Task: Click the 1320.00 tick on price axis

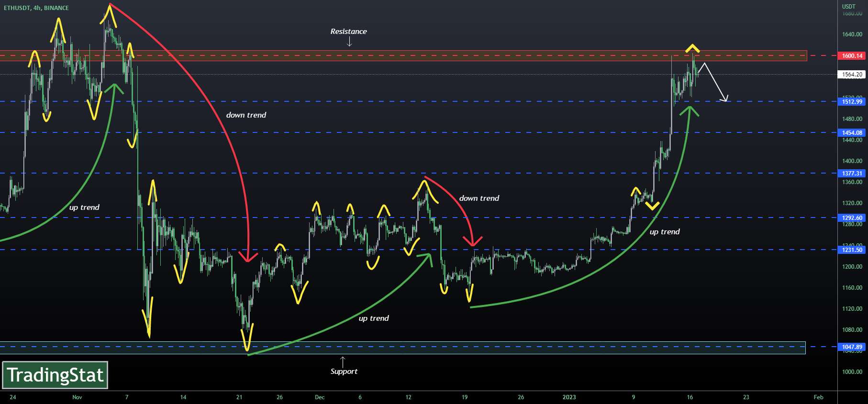Action: point(852,203)
